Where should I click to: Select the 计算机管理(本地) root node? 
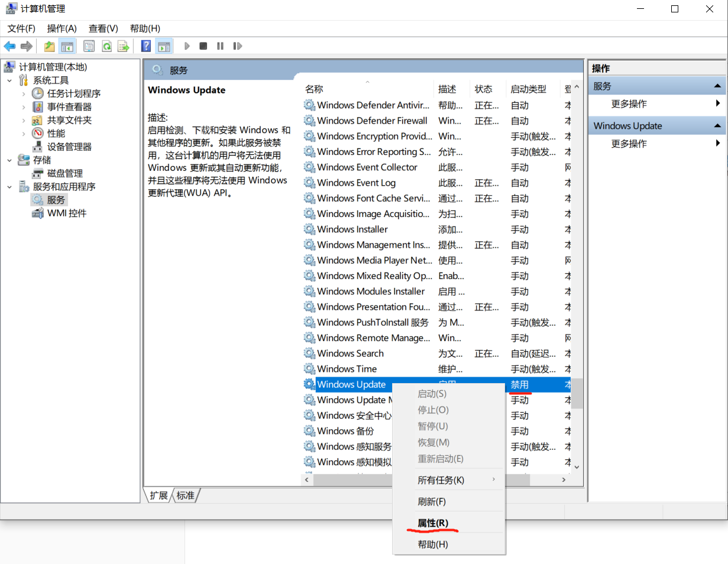click(x=53, y=67)
